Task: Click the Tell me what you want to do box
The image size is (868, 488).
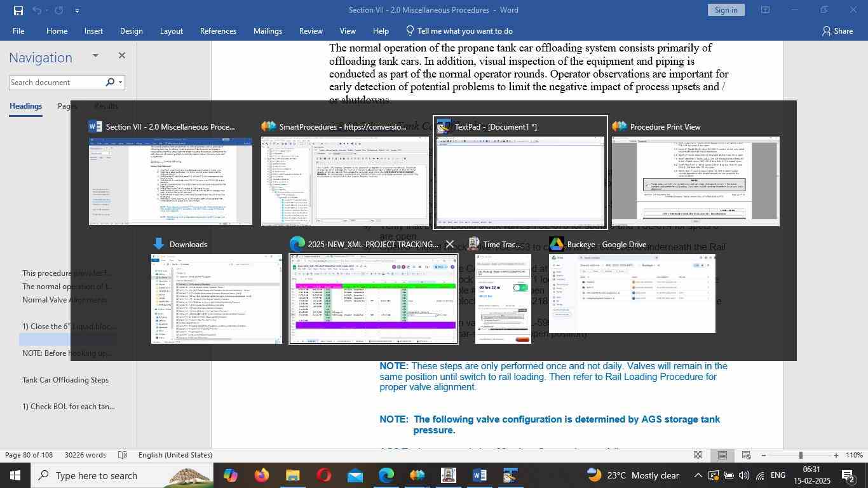Action: [x=459, y=30]
